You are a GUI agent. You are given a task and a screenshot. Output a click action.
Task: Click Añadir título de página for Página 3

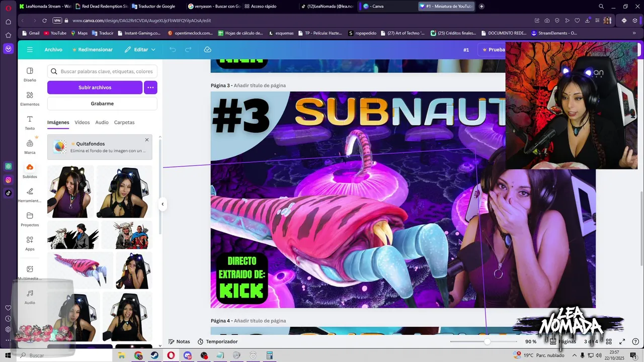[x=260, y=85]
